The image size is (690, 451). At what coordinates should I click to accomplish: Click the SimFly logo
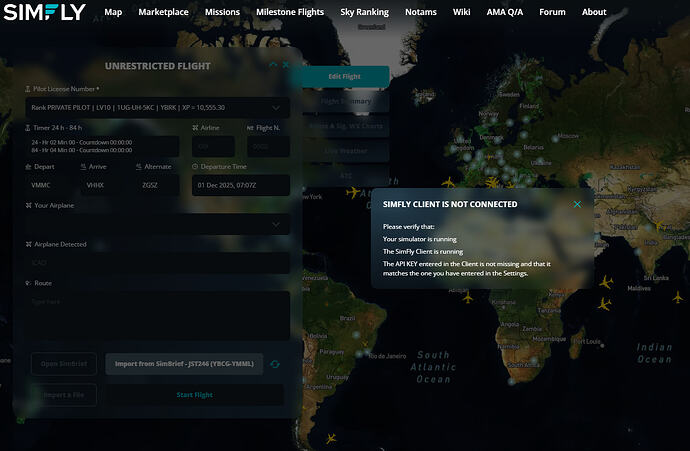pyautogui.click(x=43, y=12)
